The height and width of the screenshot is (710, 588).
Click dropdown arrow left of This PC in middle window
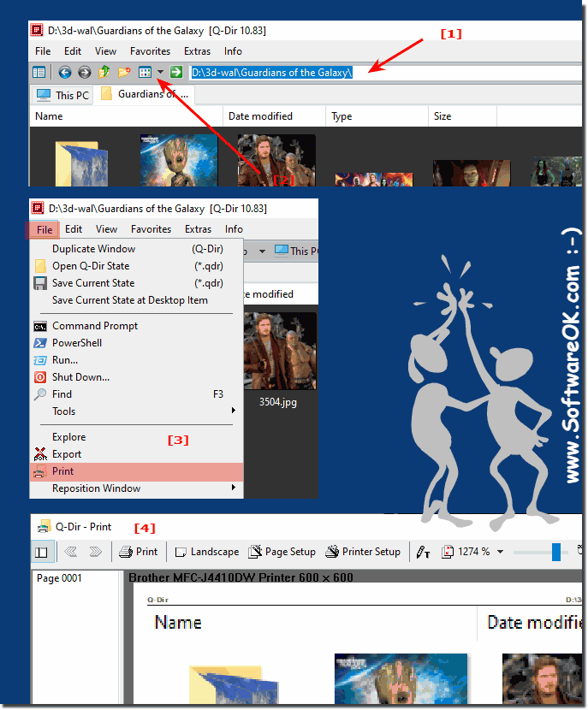pyautogui.click(x=262, y=251)
